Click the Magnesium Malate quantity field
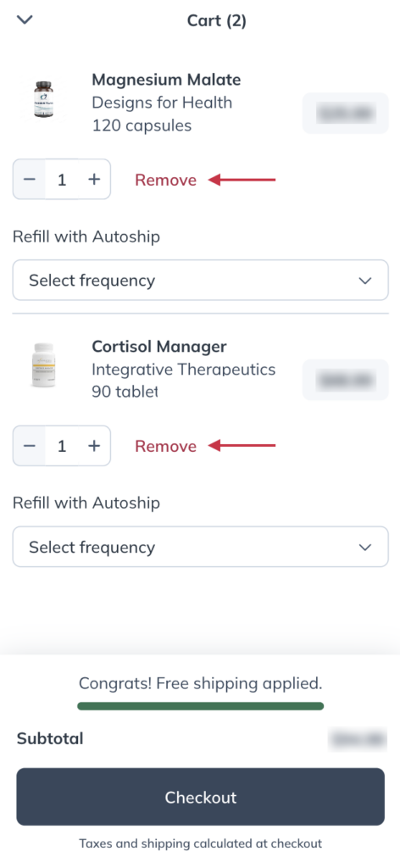This screenshot has width=400, height=868. pyautogui.click(x=62, y=180)
